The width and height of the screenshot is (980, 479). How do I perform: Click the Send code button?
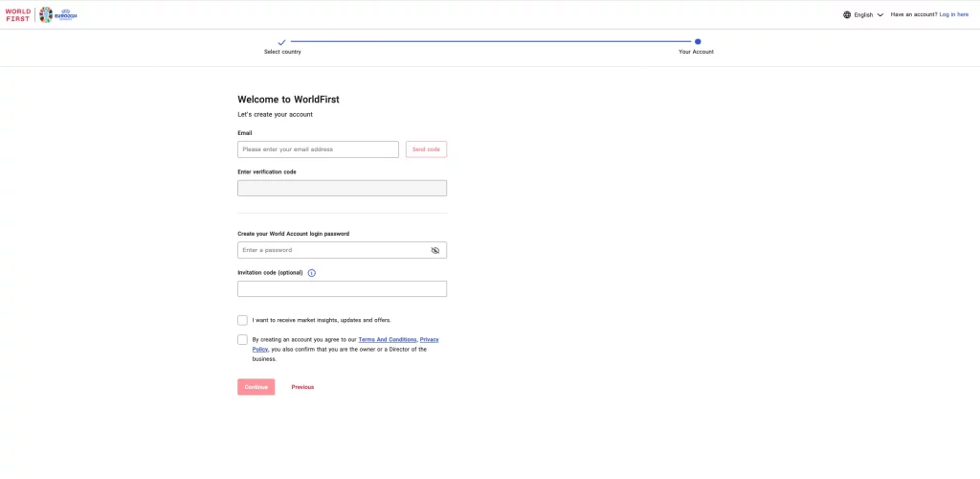[x=426, y=149]
